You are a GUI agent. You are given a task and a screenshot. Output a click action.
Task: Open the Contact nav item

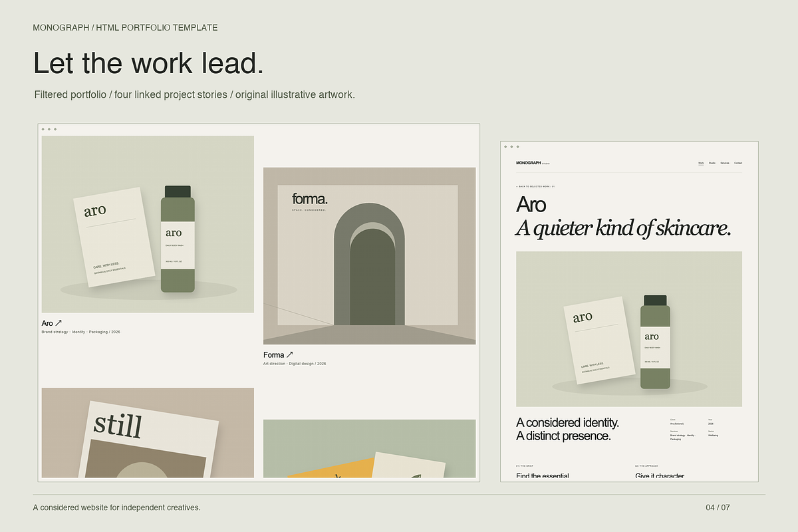(x=738, y=163)
